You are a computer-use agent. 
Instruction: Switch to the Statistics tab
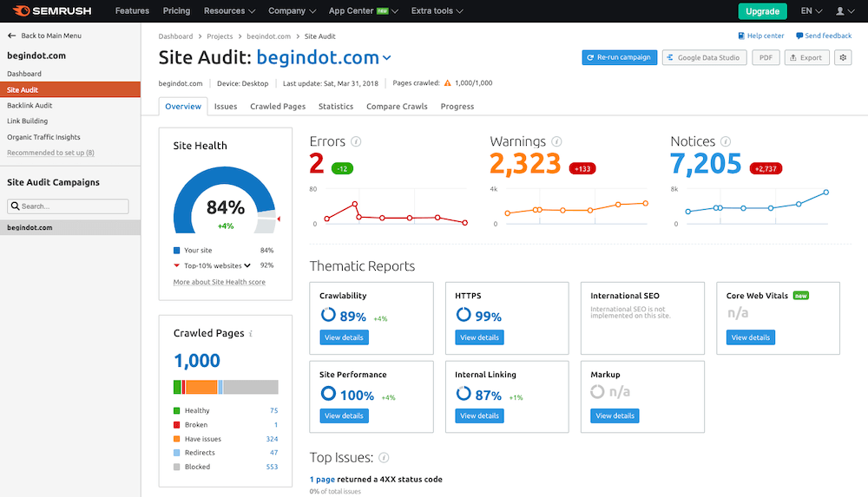pos(335,107)
